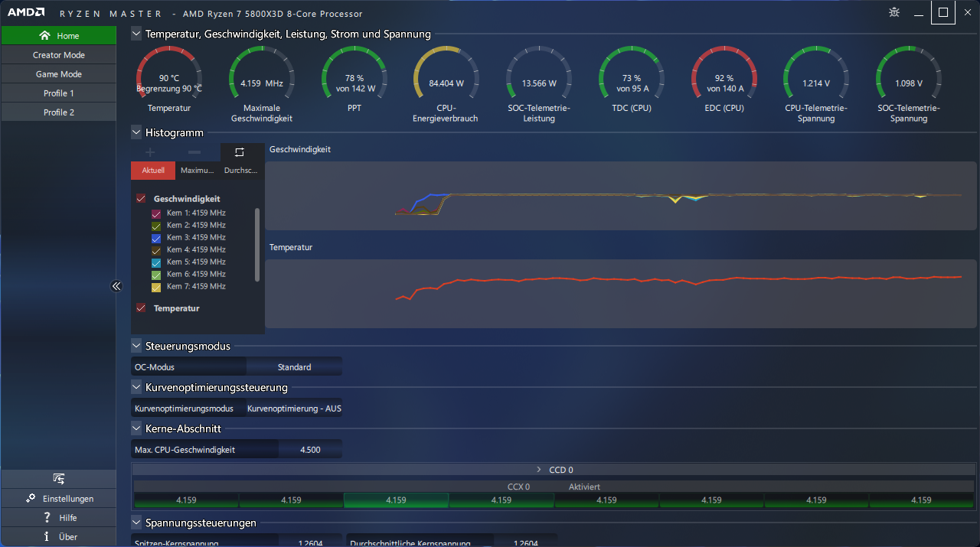Toggle Kern 2 checkbox in histogram legend
Viewport: 980px width, 547px height.
click(156, 226)
